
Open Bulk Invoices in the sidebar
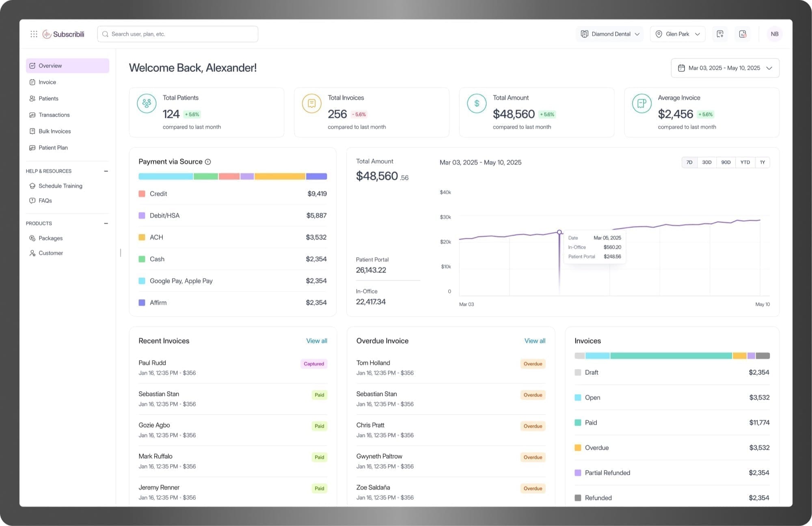tap(67, 131)
